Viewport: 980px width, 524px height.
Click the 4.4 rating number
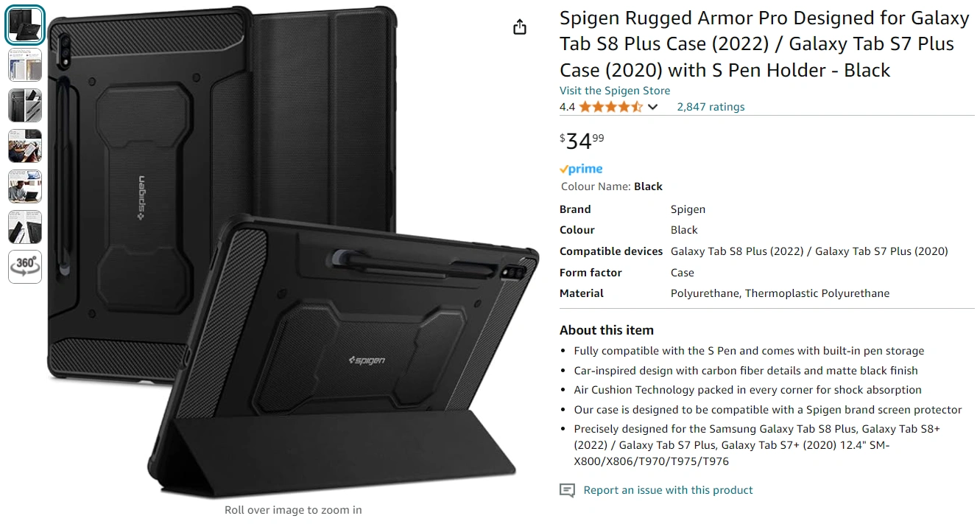click(567, 107)
